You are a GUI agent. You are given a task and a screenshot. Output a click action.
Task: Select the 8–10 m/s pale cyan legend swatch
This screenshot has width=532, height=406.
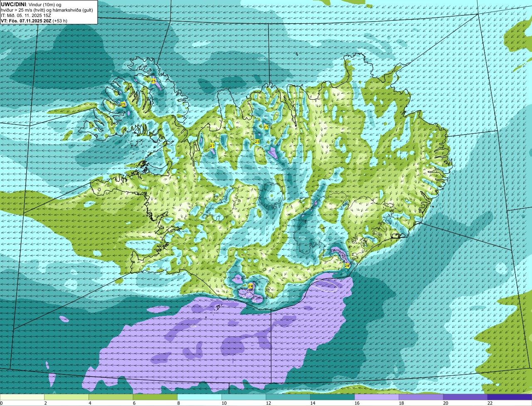click(199, 397)
